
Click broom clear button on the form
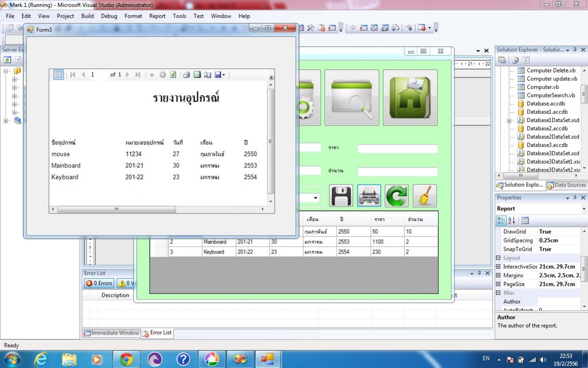pos(424,196)
